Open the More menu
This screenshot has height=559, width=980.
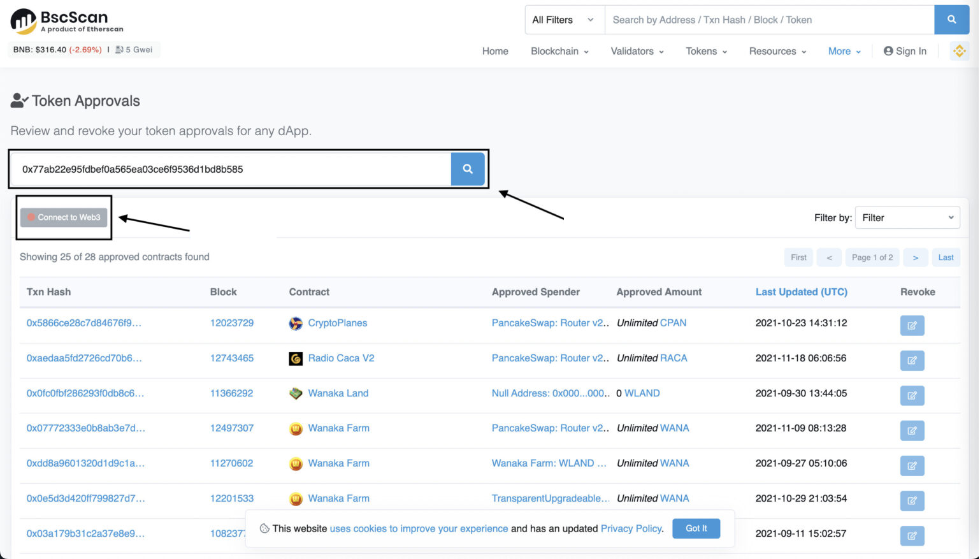[x=844, y=51]
